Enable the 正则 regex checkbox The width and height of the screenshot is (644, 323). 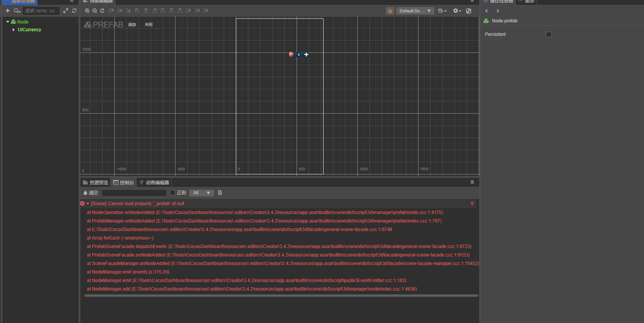(x=172, y=193)
